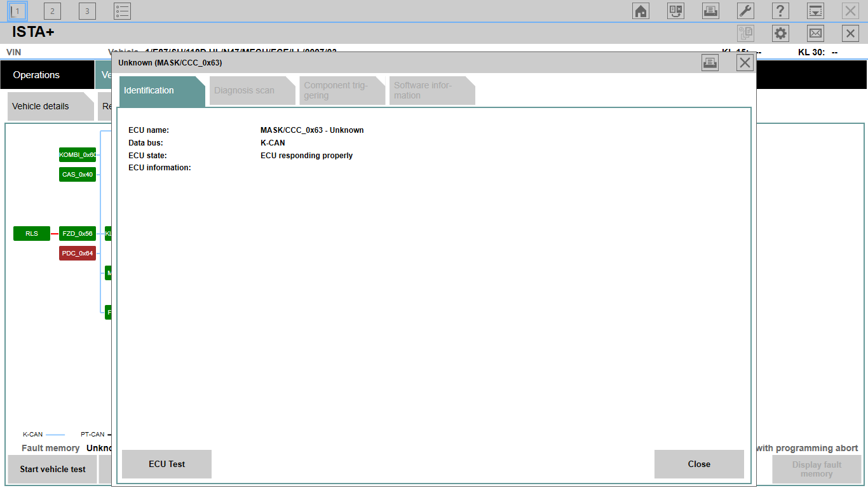This screenshot has width=868, height=488.
Task: Switch to session 2 in top bar
Action: coord(52,11)
